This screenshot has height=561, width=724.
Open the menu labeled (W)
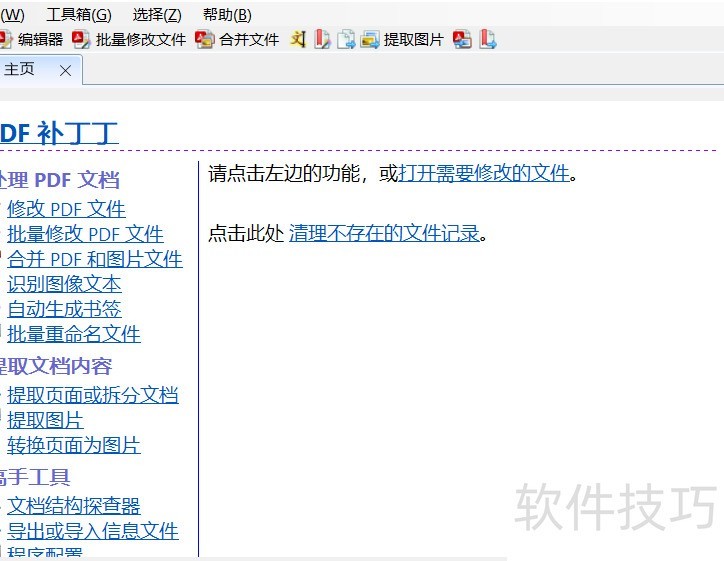click(x=12, y=15)
